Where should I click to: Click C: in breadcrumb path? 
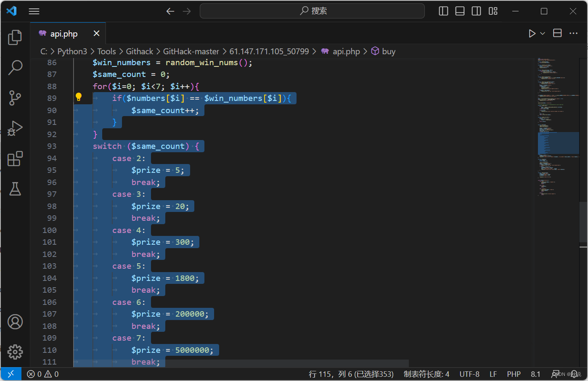pos(44,51)
